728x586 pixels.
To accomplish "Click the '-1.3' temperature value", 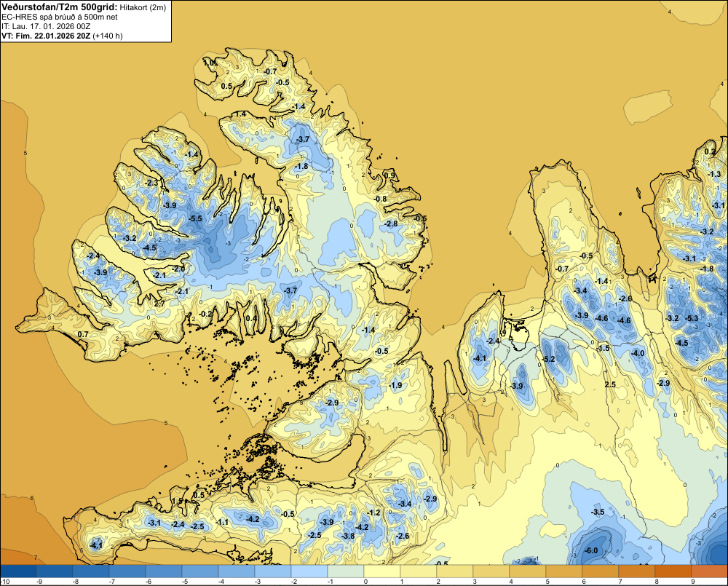I will pyautogui.click(x=715, y=174).
